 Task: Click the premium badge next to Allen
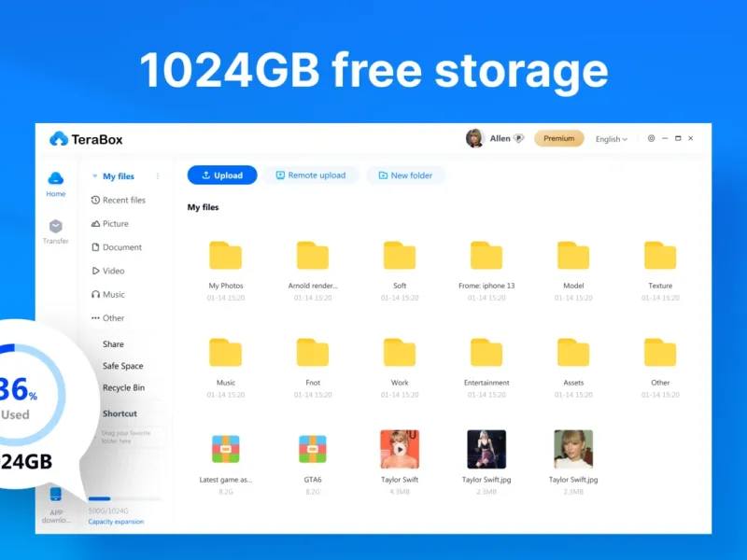pyautogui.click(x=519, y=138)
